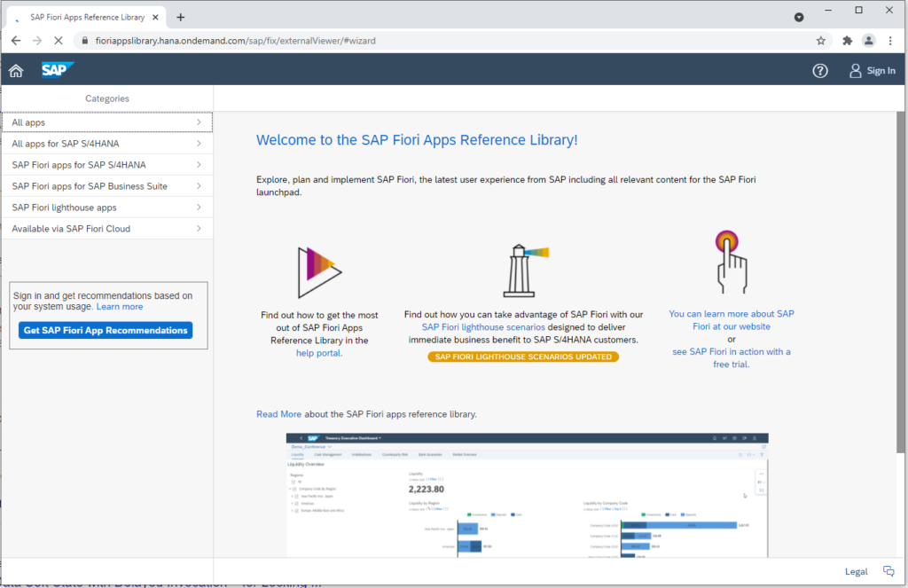Click the Treasury dashboard preview image
The height and width of the screenshot is (588, 908).
click(527, 495)
